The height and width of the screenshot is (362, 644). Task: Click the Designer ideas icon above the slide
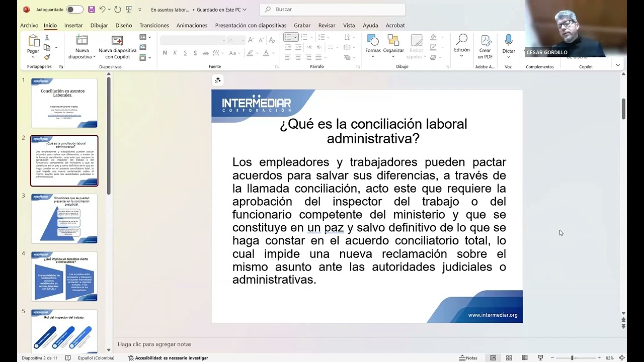218,80
